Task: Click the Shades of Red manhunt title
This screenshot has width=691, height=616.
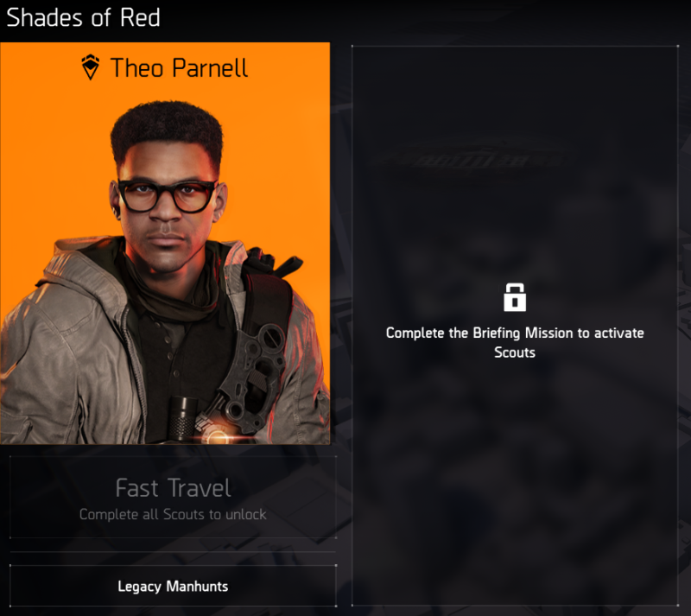Action: pos(83,18)
